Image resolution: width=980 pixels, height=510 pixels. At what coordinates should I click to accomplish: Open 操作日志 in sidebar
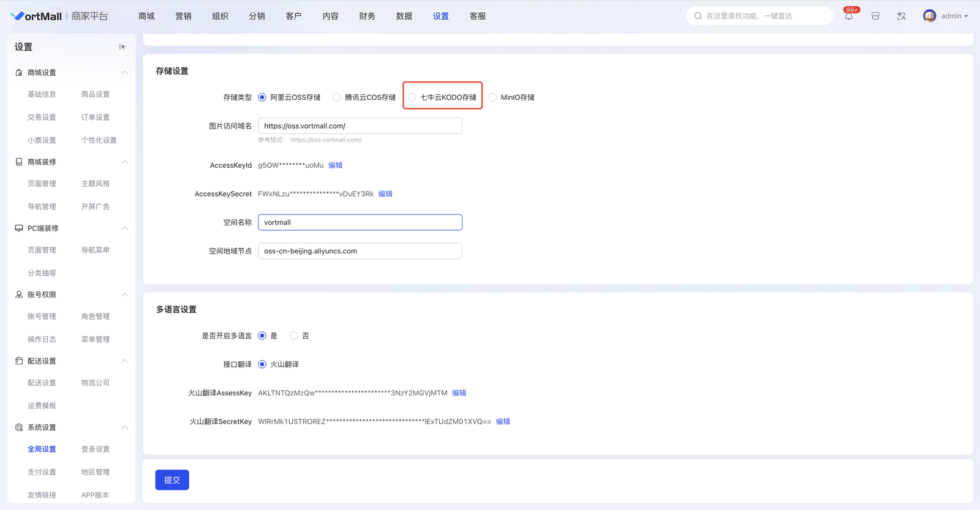click(x=42, y=339)
